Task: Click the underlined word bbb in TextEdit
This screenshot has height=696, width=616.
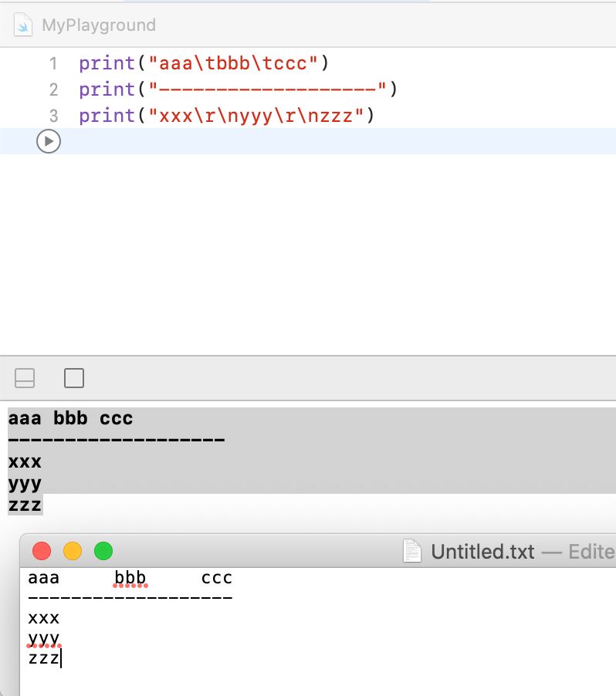Action: coord(130,578)
